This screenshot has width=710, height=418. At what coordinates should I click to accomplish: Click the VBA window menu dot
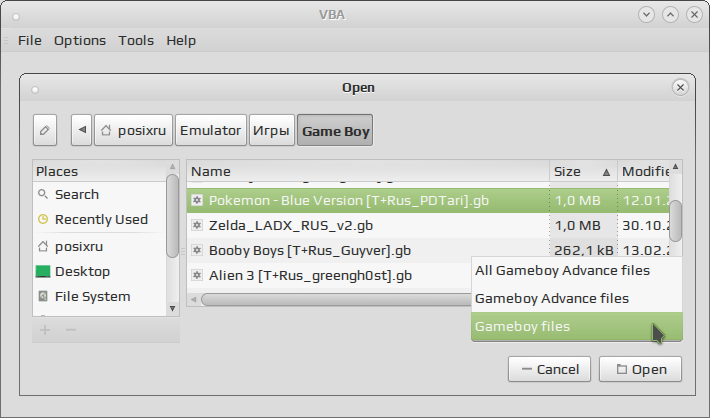(x=16, y=17)
